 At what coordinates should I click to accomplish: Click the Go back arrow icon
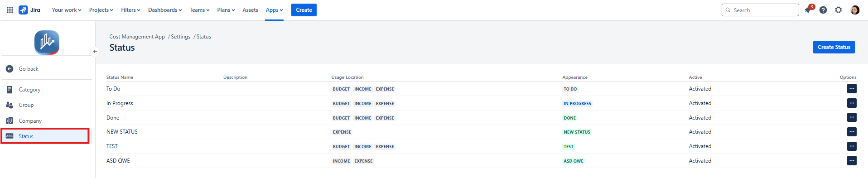coord(10,69)
